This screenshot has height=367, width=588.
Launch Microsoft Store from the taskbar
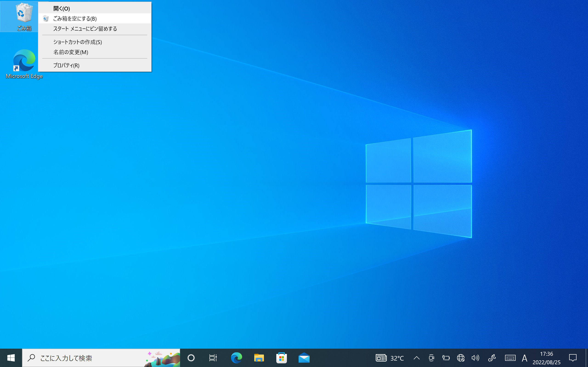(x=281, y=358)
